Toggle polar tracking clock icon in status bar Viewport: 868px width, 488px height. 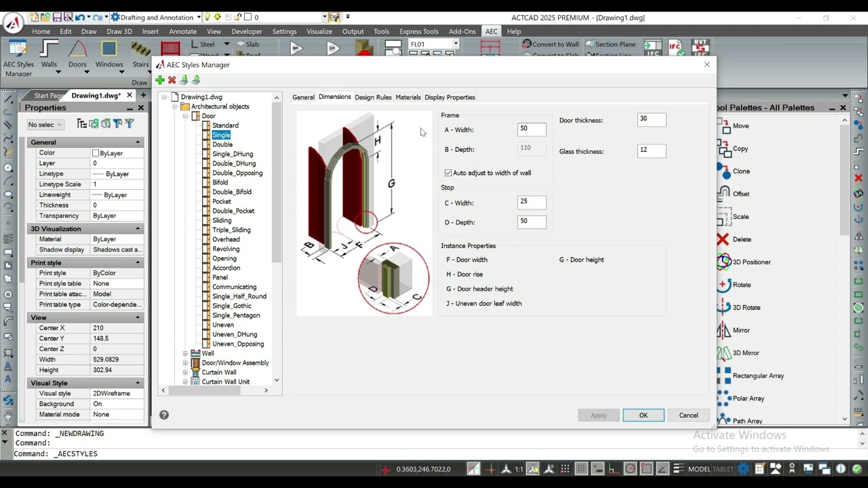point(630,468)
